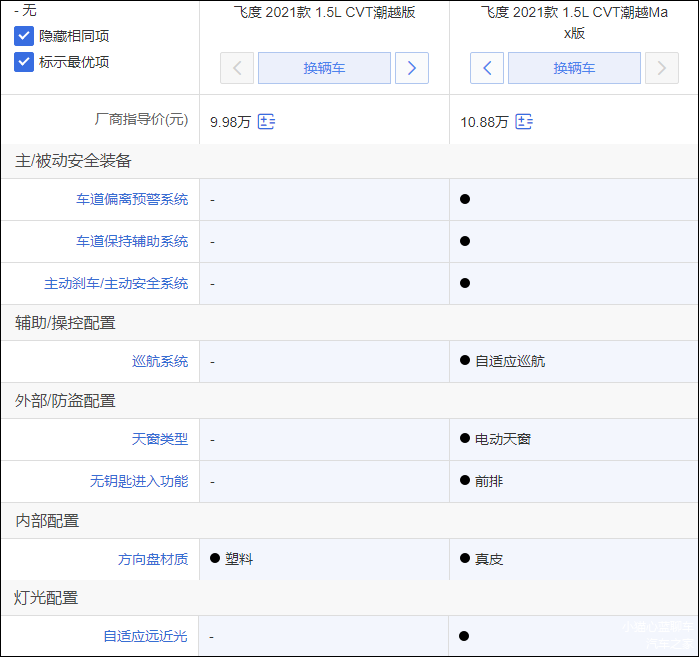This screenshot has height=657, width=699.
Task: Click 换辆车 button for 潮越Max版
Action: tap(574, 68)
